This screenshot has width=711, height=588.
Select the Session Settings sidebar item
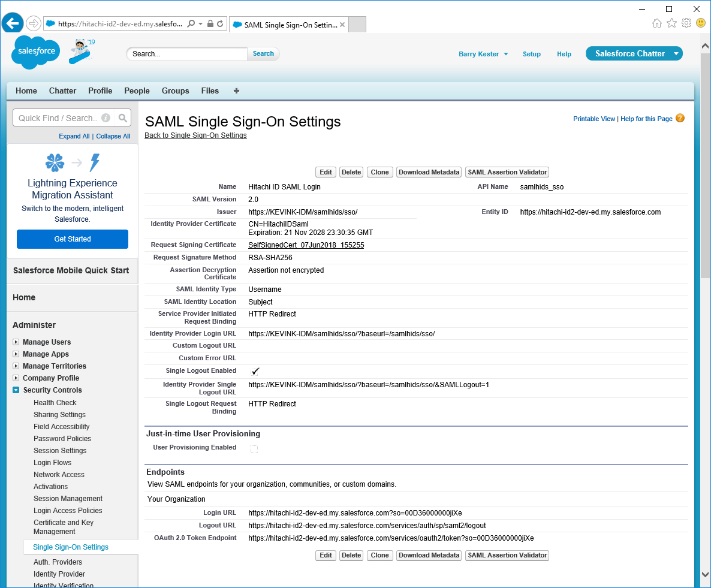coord(60,451)
